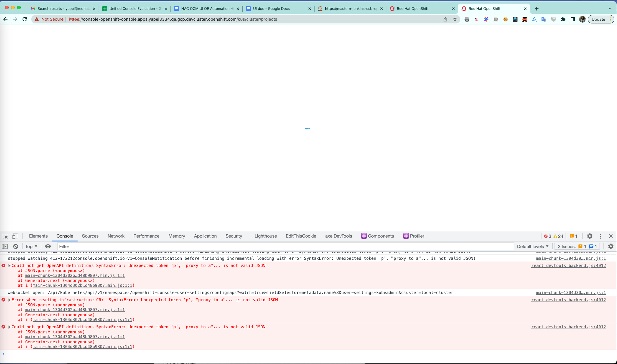Toggle the device toolbar icon
The image size is (617, 364).
15,236
